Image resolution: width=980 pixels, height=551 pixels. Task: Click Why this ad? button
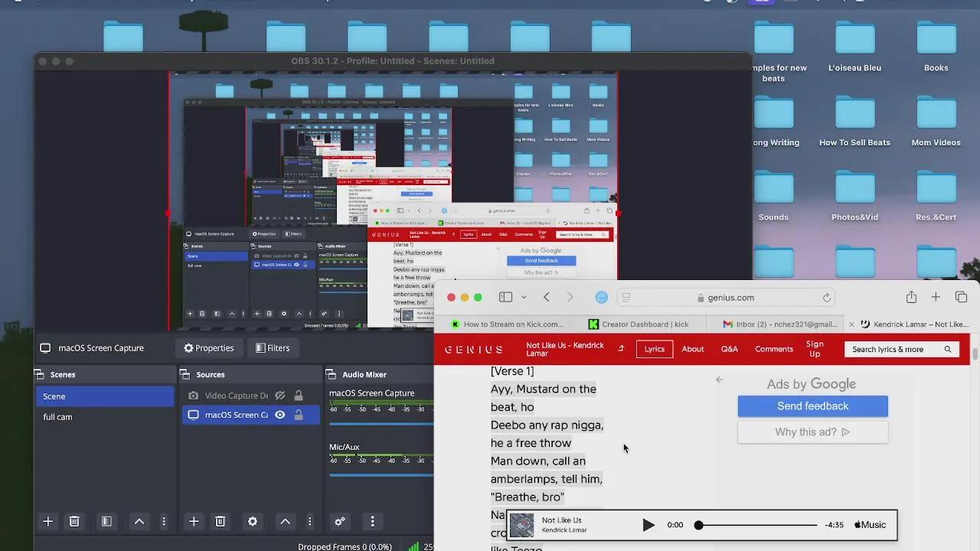[812, 432]
